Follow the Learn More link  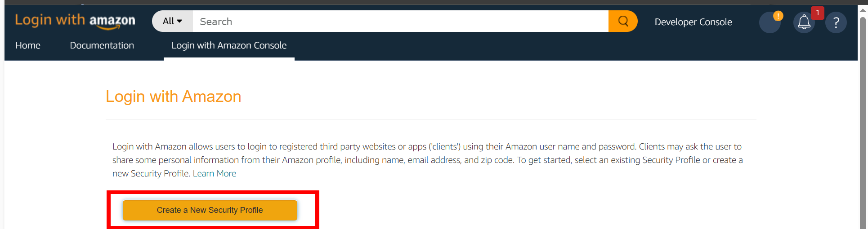pyautogui.click(x=215, y=173)
